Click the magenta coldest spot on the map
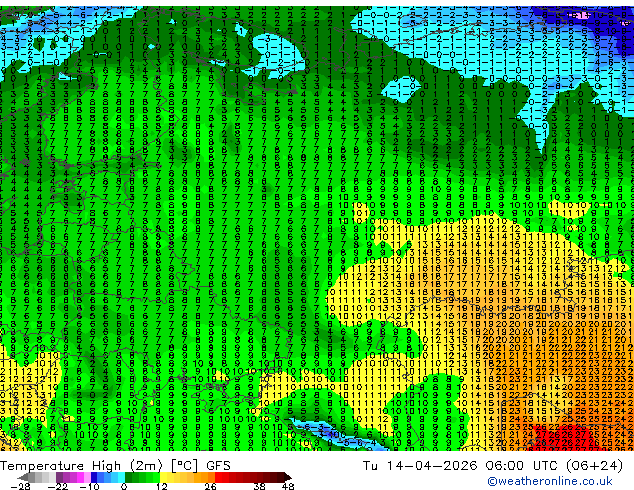634x490 pixels. click(x=580, y=15)
